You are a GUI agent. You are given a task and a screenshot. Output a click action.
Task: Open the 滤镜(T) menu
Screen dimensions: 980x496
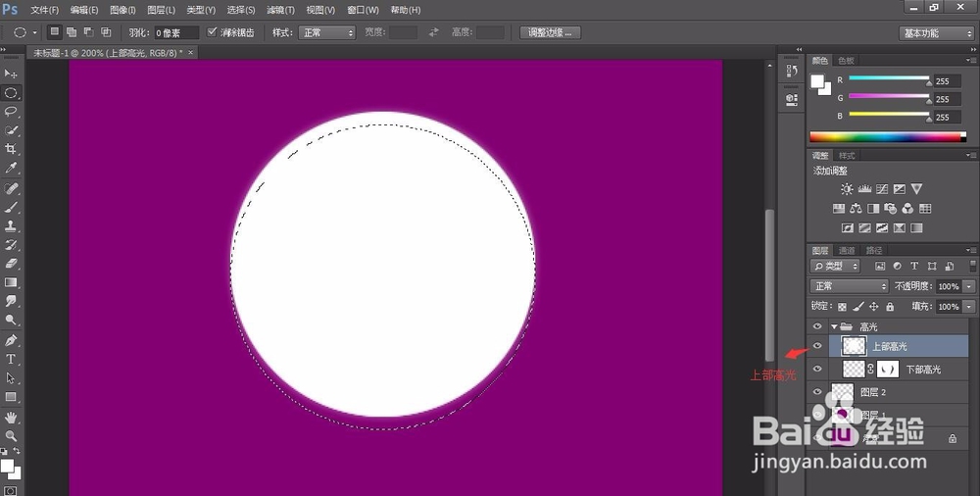[280, 10]
